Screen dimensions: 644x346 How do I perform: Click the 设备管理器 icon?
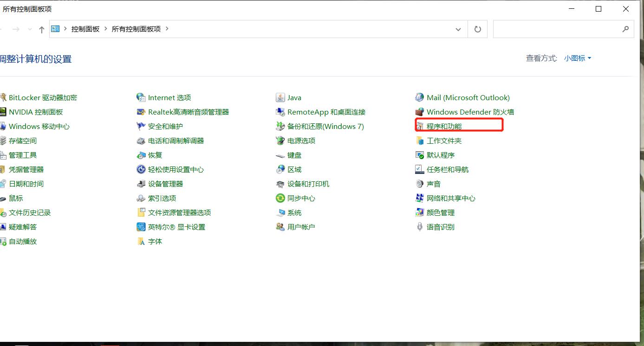coord(141,184)
